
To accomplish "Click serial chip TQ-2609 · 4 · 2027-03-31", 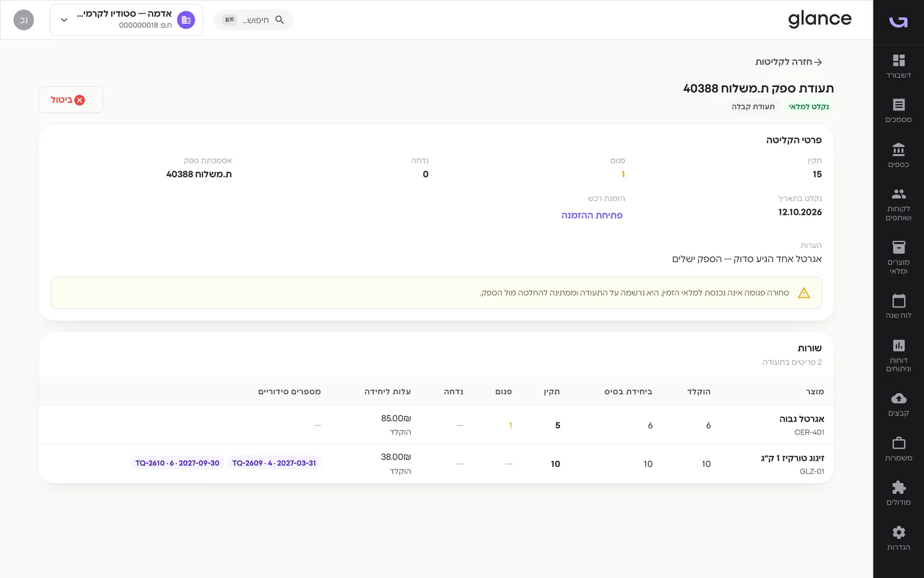I will [x=274, y=463].
